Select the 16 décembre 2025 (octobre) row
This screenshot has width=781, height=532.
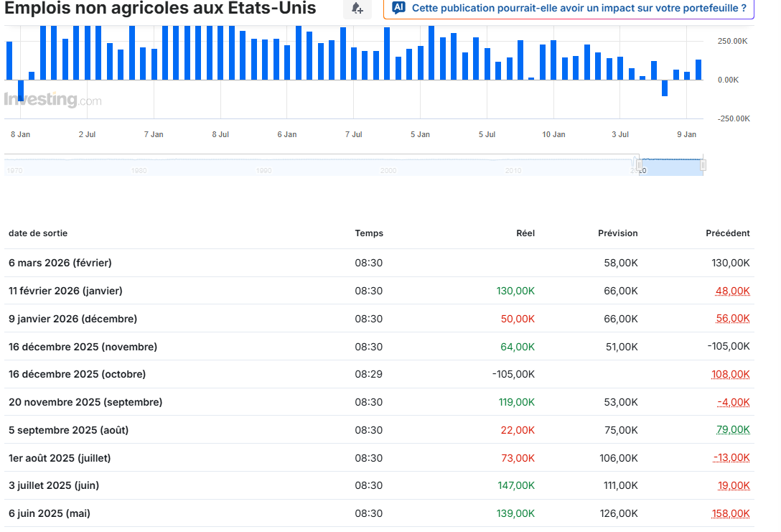(379, 374)
